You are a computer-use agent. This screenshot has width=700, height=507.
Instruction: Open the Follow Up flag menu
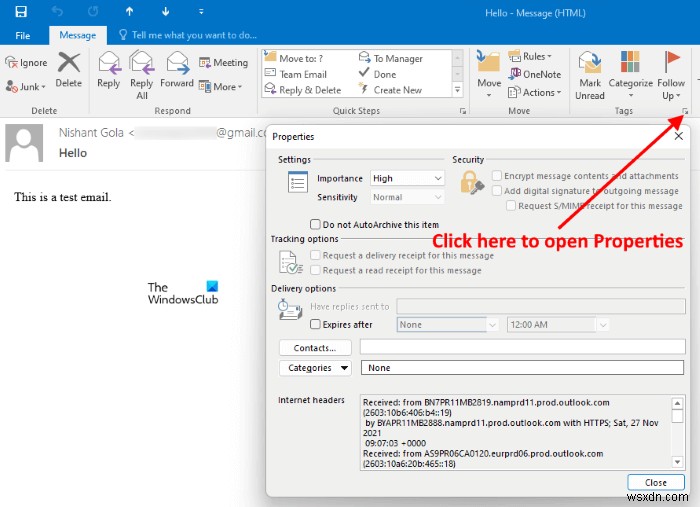671,75
